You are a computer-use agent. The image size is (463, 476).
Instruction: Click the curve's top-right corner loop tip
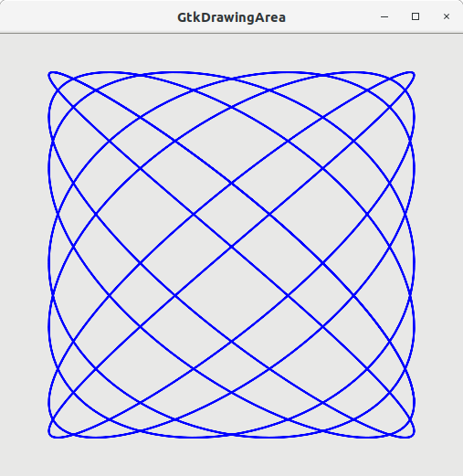coord(413,74)
